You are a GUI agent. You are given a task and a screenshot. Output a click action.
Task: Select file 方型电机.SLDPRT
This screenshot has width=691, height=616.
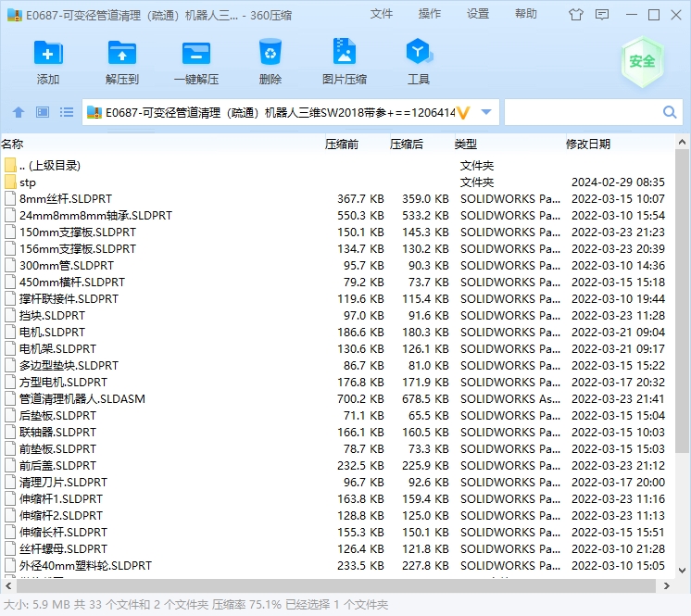pyautogui.click(x=64, y=382)
